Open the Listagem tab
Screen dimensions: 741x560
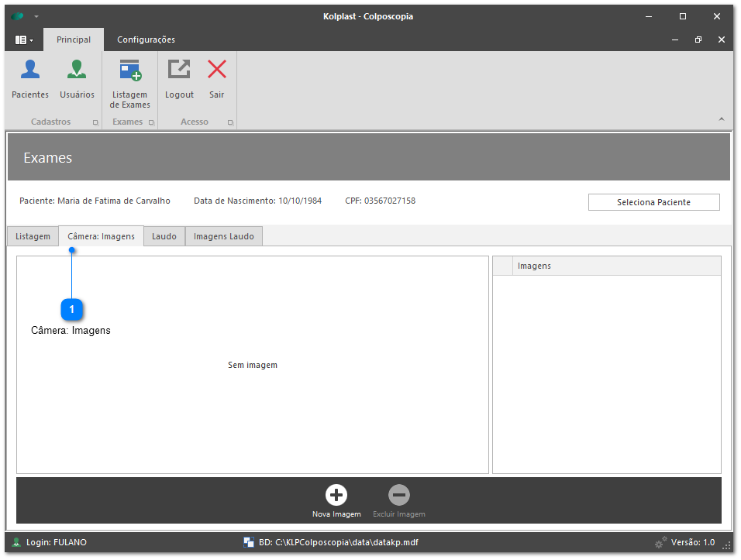[33, 236]
